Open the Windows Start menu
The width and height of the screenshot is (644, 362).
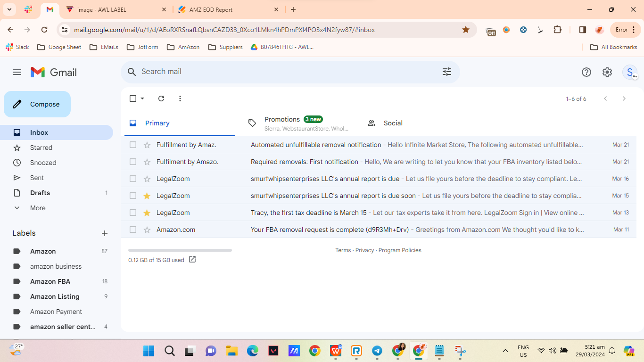(149, 351)
